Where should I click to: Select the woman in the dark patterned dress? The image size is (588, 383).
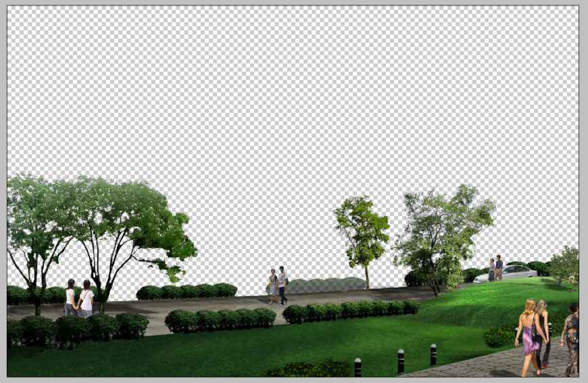point(572,340)
